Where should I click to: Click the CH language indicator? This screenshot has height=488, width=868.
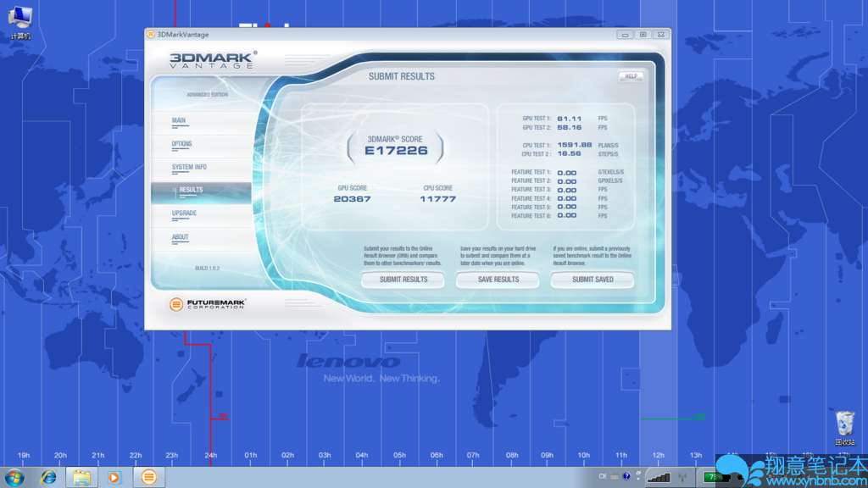coord(603,476)
